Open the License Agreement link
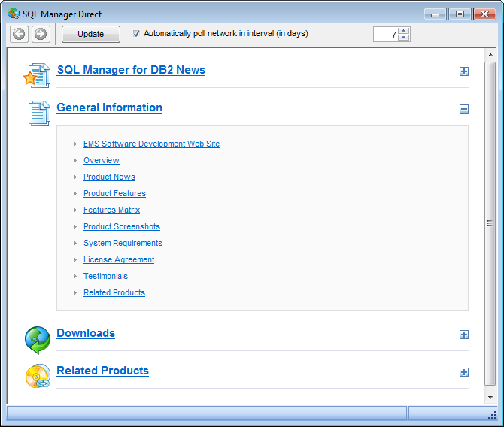 [x=119, y=259]
